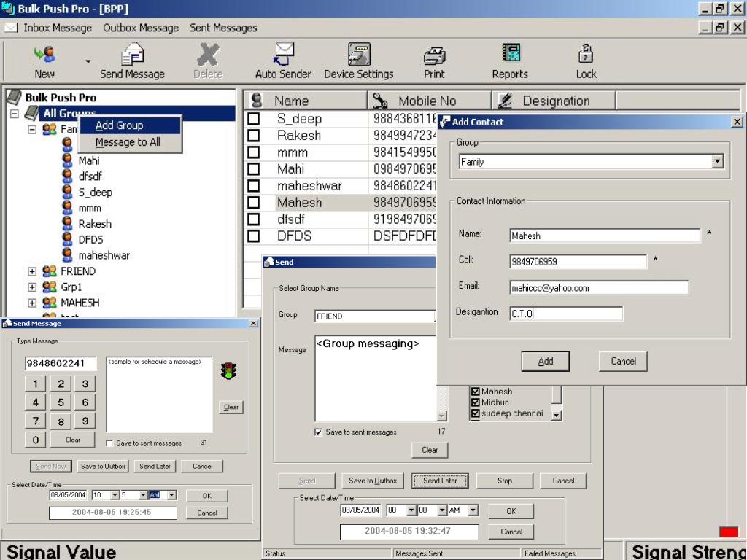Open the Outbox Message menu

pos(140,28)
